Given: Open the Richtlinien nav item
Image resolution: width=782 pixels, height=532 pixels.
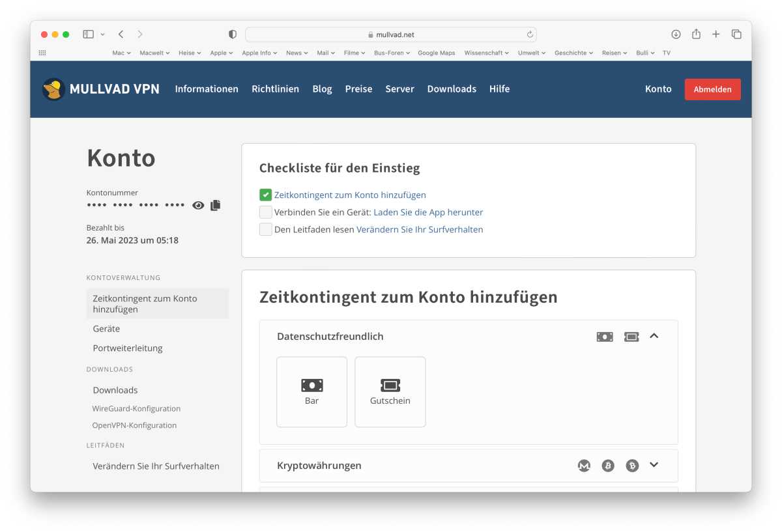Looking at the screenshot, I should click(x=275, y=89).
